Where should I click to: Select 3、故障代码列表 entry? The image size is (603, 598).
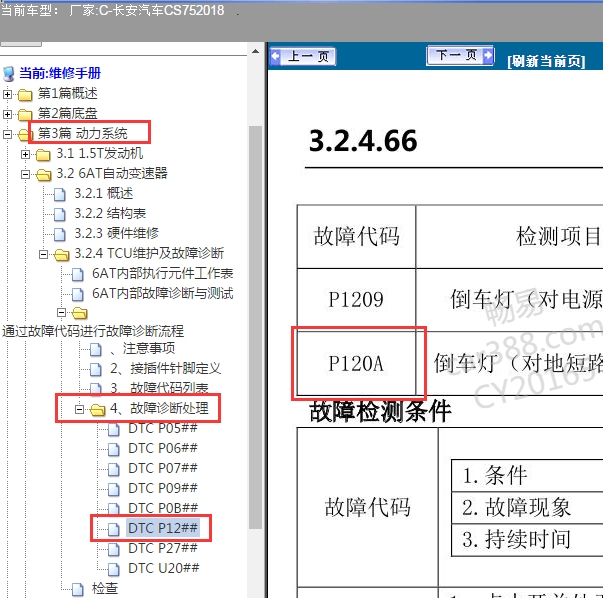[x=159, y=388]
